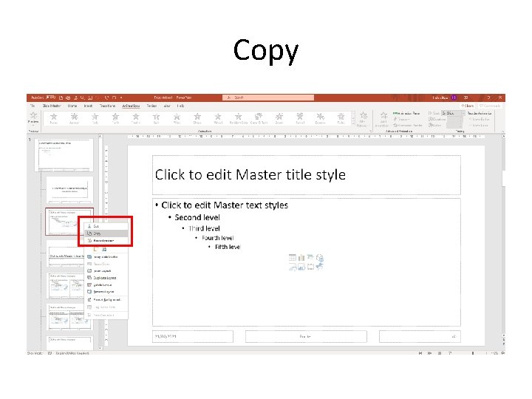The width and height of the screenshot is (532, 399).
Task: Select the Fade animation effect
Action: (x=95, y=118)
